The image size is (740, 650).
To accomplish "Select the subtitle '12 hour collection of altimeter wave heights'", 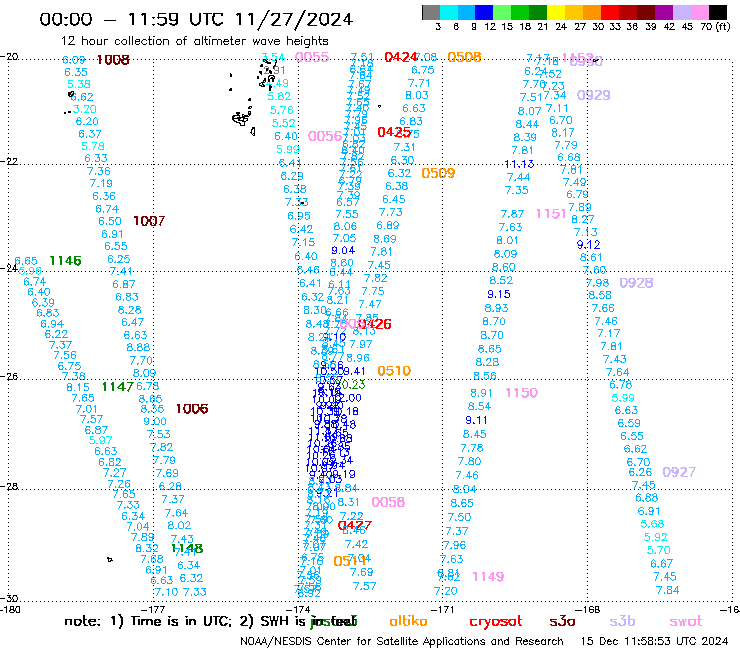I will (194, 41).
